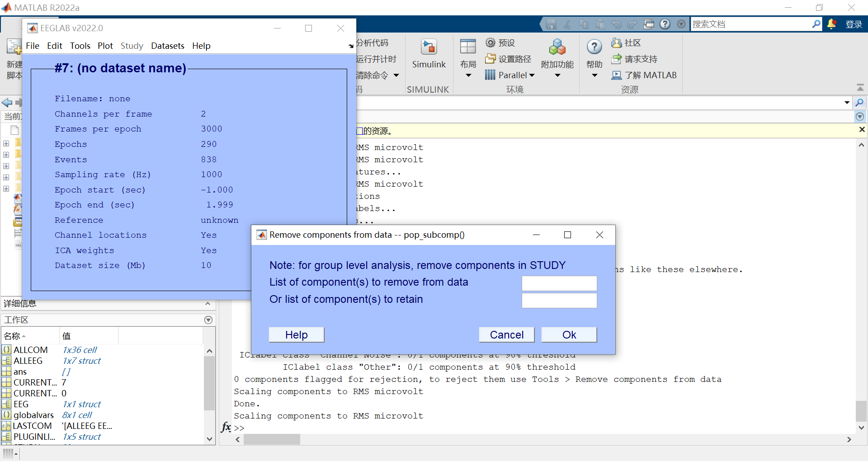Click the search magnifier in 搜索文档 box
The width and height of the screenshot is (868, 461).
pyautogui.click(x=816, y=24)
